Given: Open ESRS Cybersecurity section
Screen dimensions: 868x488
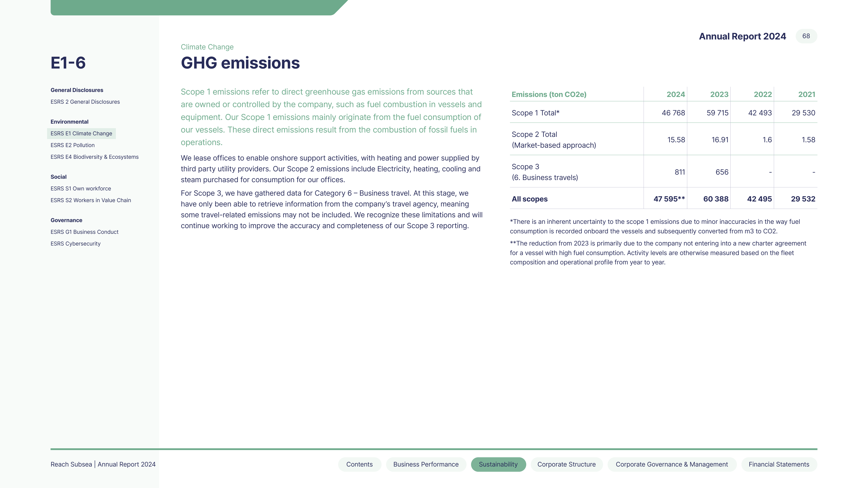Looking at the screenshot, I should [x=76, y=244].
